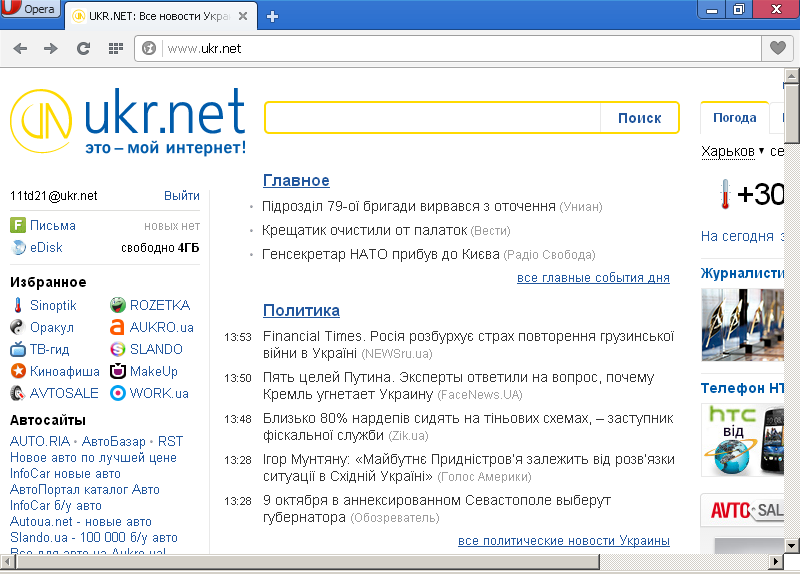Click the weather thermometer icon
Viewport: 800px width, 574px height.
point(725,194)
